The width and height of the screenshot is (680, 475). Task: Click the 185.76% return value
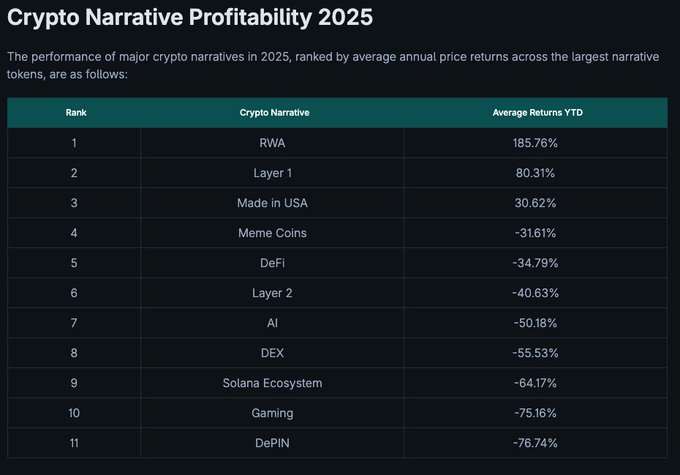pos(535,143)
